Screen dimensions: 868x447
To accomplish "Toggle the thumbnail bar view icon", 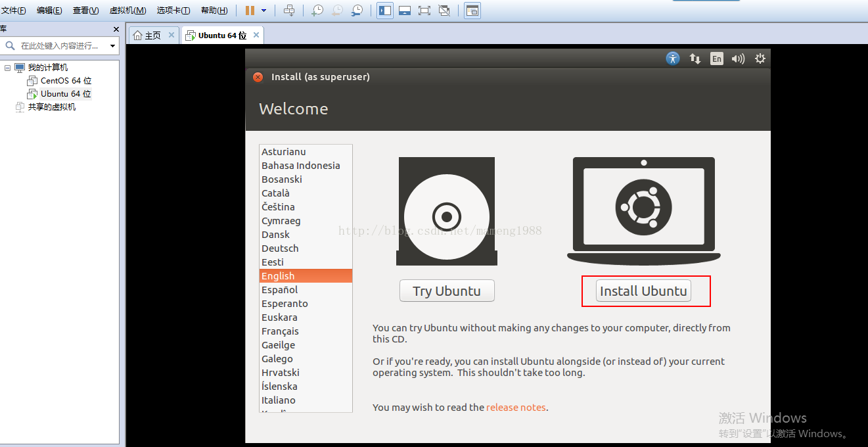I will click(405, 11).
